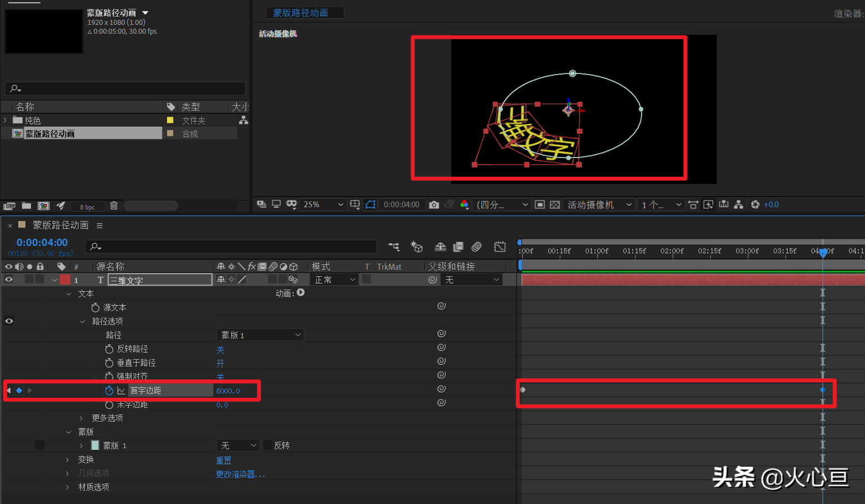This screenshot has height=504, width=865.
Task: Click the end keyframe of 首字边距 in timeline
Action: [x=823, y=390]
